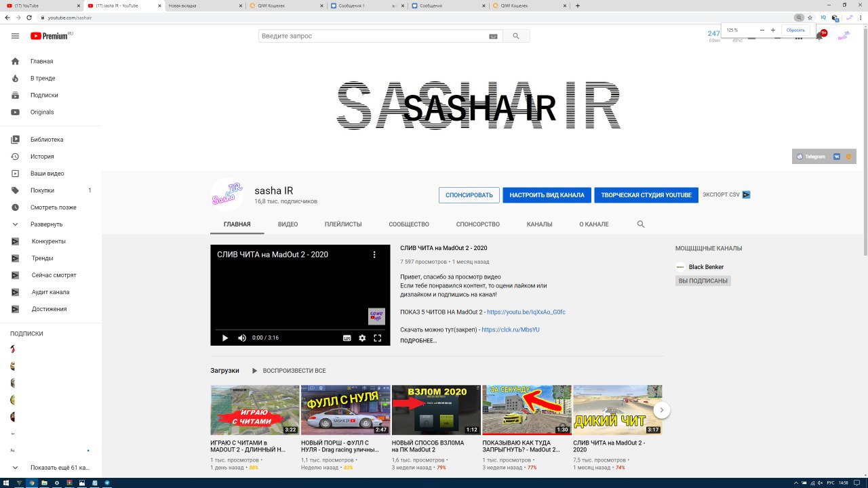The height and width of the screenshot is (488, 868).
Task: Decrease zoom with the minus button
Action: pyautogui.click(x=762, y=30)
